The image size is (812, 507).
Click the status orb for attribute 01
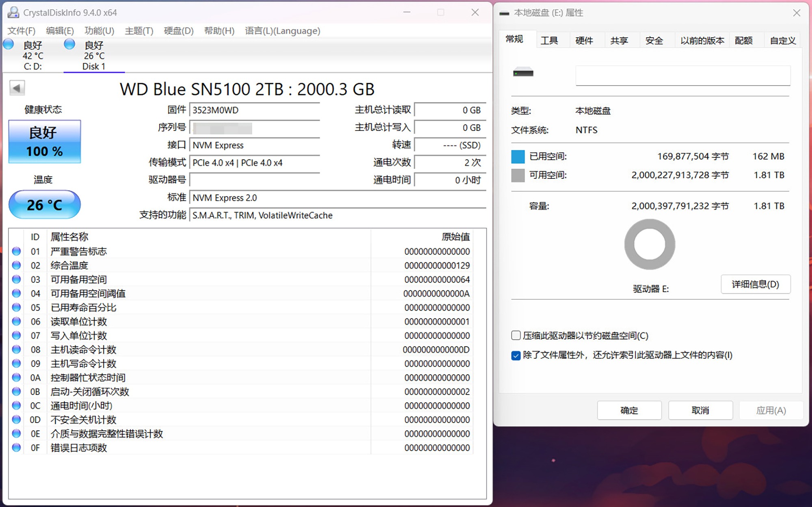(x=16, y=251)
